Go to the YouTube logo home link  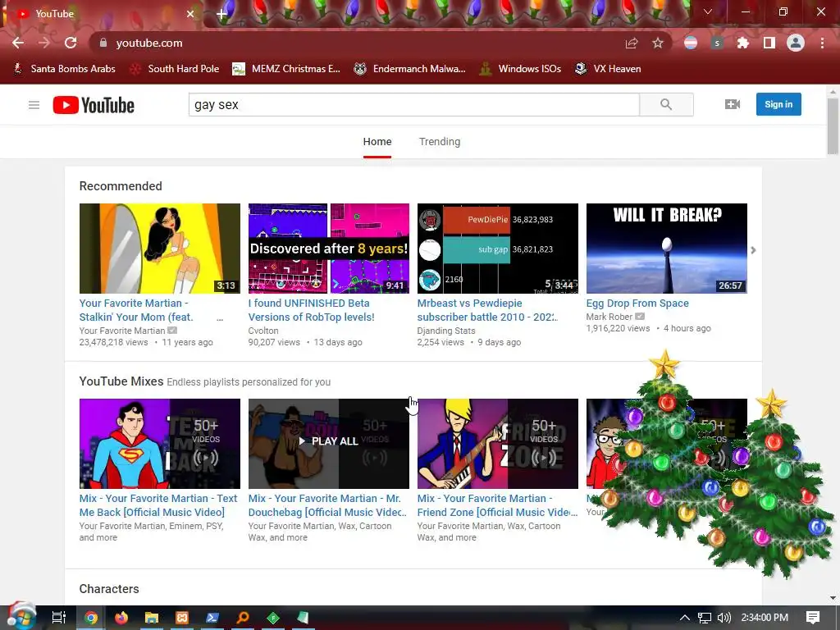(94, 105)
